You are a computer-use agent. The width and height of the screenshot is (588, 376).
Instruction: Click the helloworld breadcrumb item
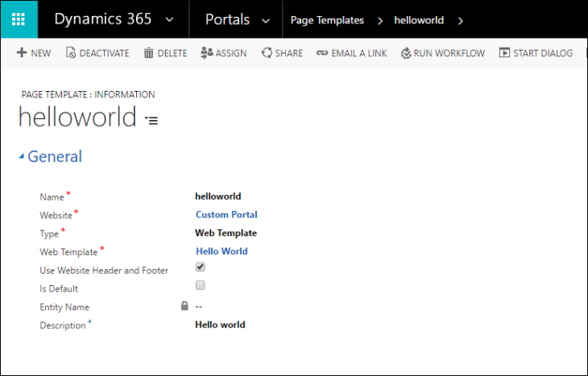click(x=418, y=20)
